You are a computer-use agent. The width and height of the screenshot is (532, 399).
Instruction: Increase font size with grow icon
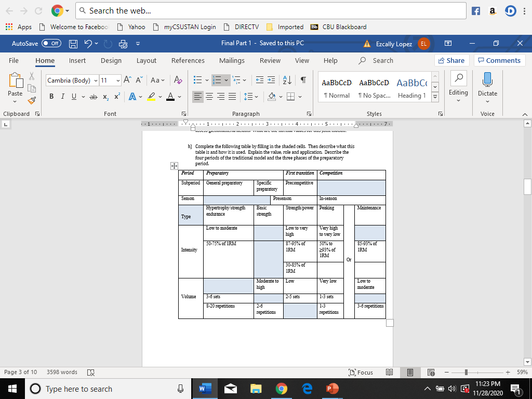[x=127, y=80]
